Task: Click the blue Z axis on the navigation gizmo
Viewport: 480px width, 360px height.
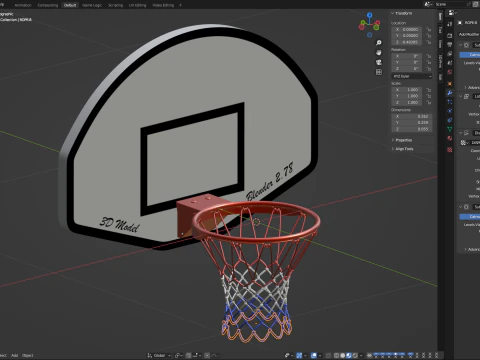Action: coord(369,15)
